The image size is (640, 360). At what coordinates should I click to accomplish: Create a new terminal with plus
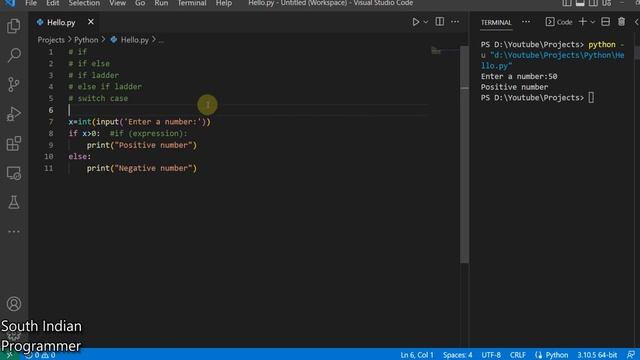coord(582,22)
